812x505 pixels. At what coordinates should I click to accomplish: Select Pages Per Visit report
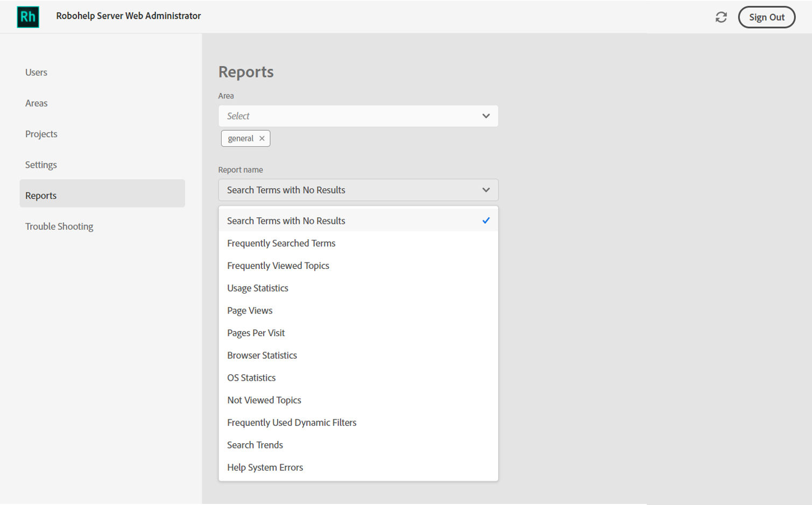click(358, 333)
